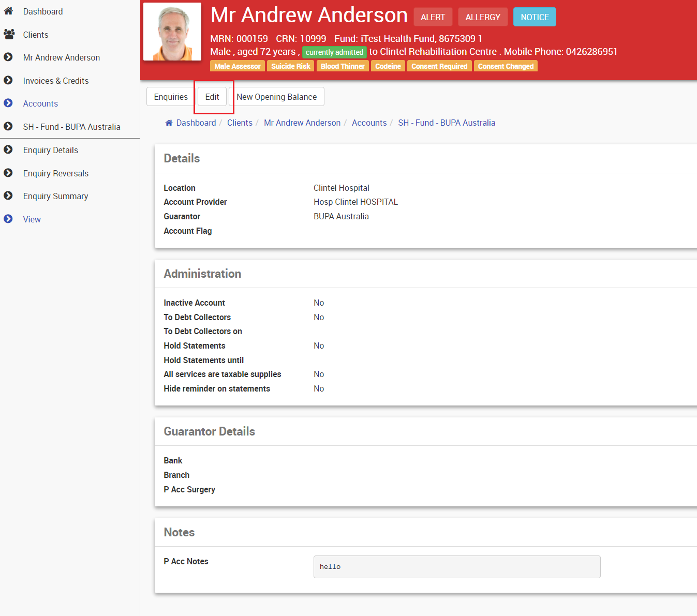The height and width of the screenshot is (616, 697).
Task: Click arrow icon beside Enquiry Reversals
Action: pyautogui.click(x=8, y=173)
